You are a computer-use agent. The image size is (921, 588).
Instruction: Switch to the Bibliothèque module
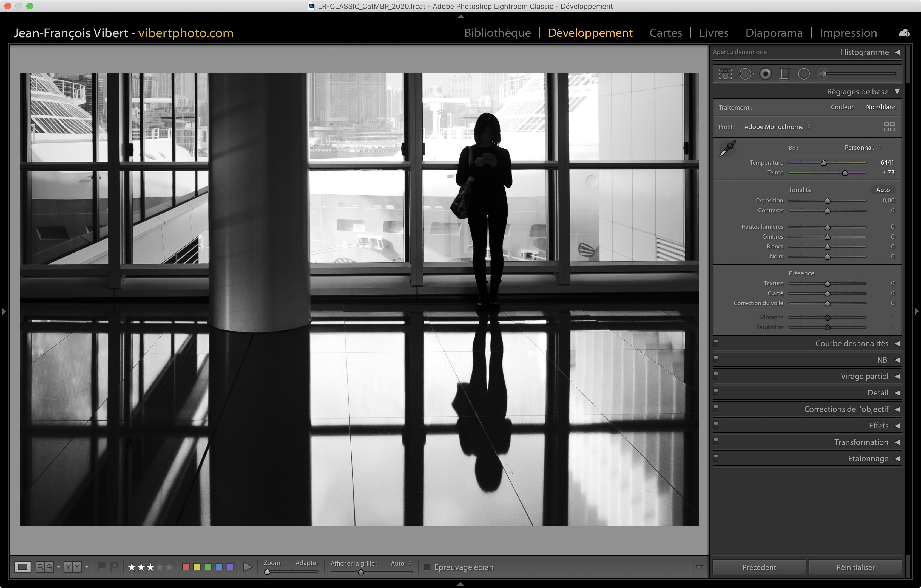click(497, 33)
